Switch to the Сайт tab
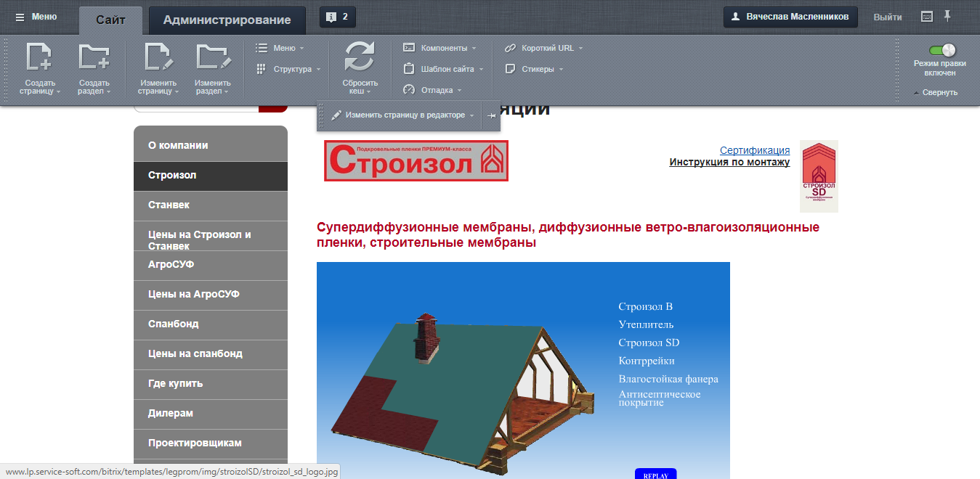This screenshot has height=479, width=980. pyautogui.click(x=110, y=20)
